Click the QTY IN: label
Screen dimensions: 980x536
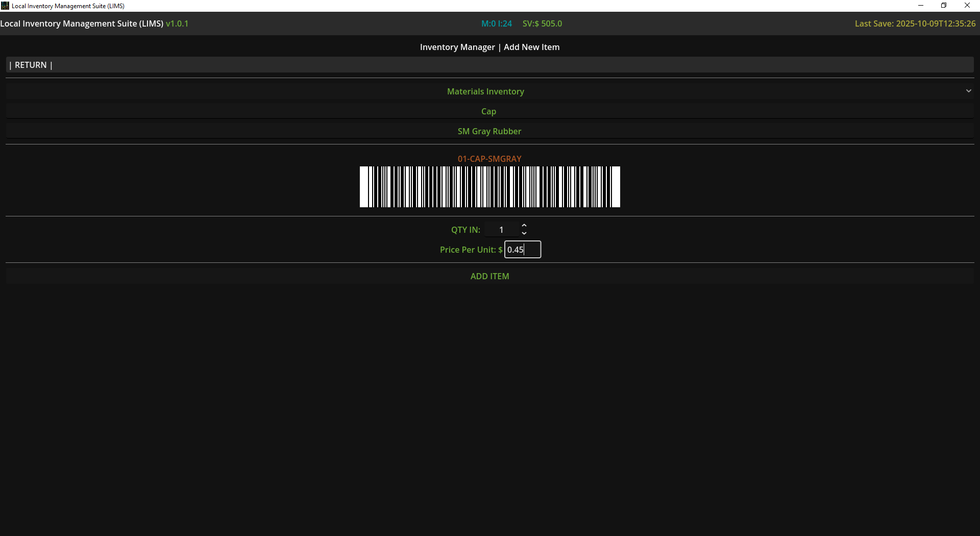465,230
